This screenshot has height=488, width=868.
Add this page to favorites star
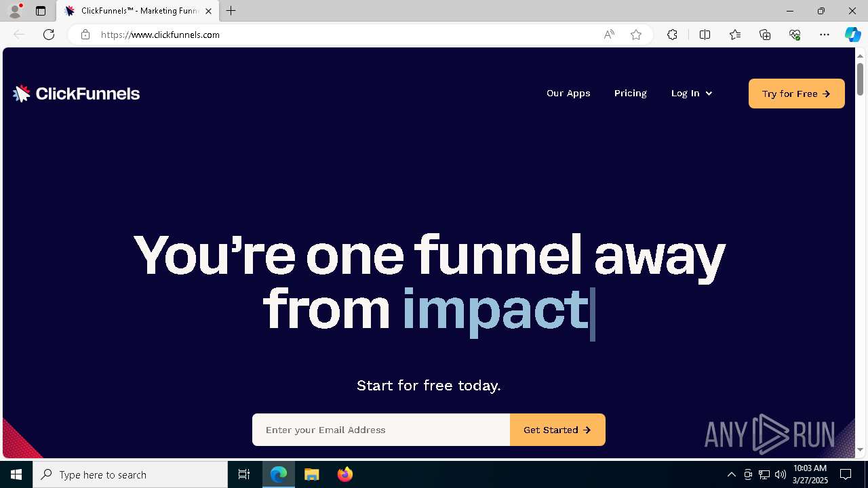click(x=636, y=35)
